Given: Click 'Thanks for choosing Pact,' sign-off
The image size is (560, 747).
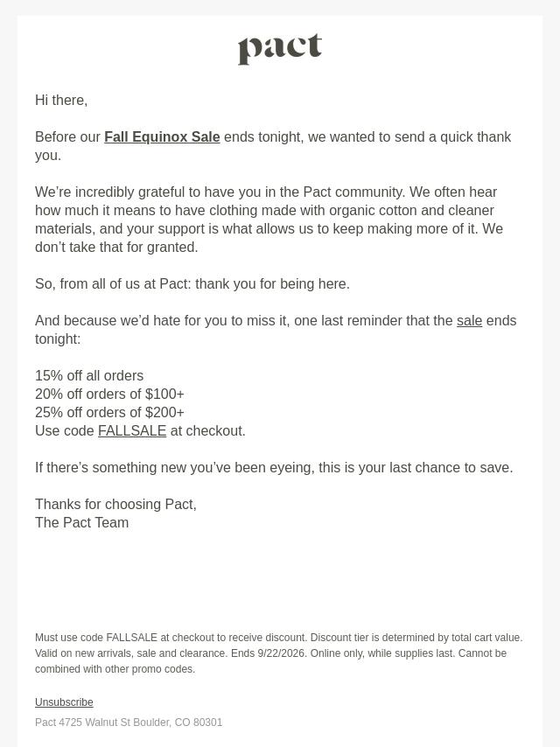Looking at the screenshot, I should [115, 504].
